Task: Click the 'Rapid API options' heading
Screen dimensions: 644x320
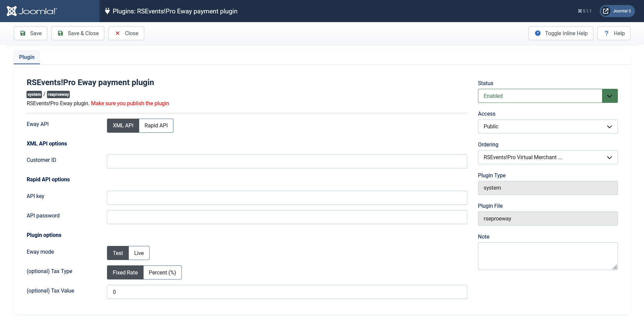Action: tap(48, 179)
